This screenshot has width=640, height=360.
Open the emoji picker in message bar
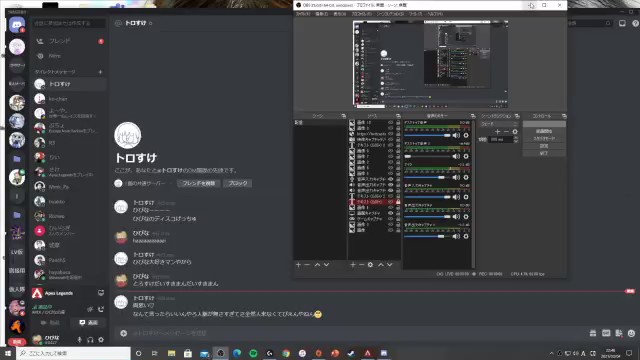coord(631,333)
